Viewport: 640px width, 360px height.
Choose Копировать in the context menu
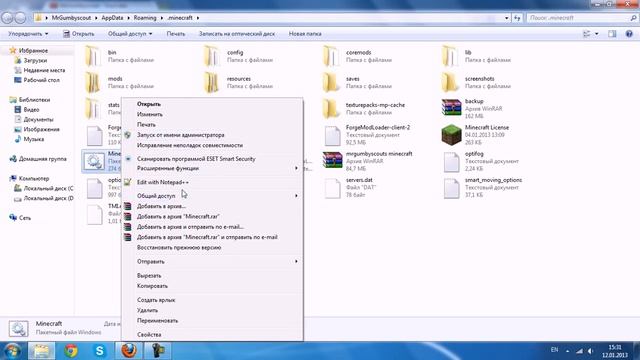152,286
